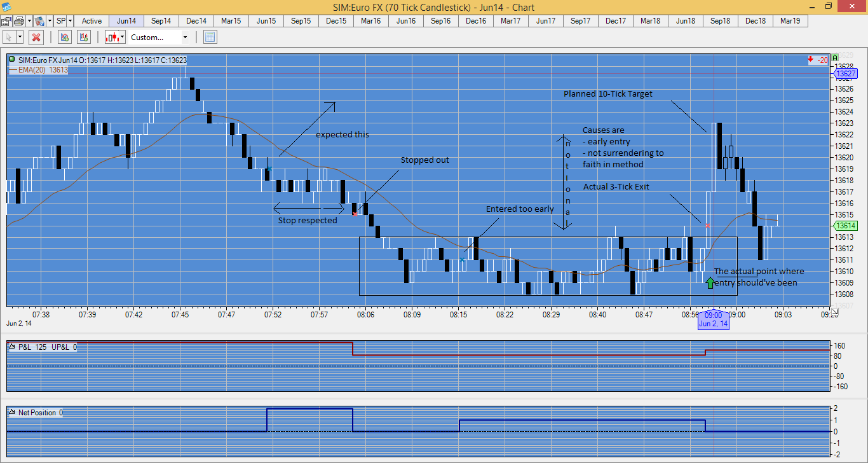
Task: Switch to the Jun14 contract tab
Action: pyautogui.click(x=126, y=21)
